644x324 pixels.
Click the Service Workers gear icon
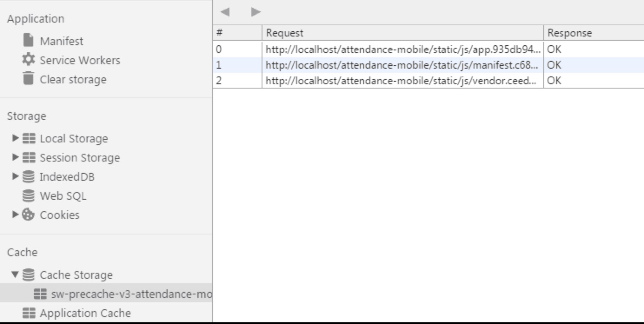pyautogui.click(x=28, y=60)
